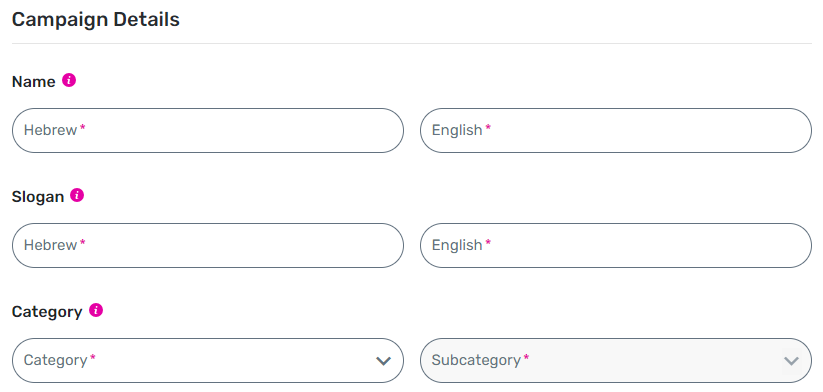Click the 'Campaign Details' heading
823x392 pixels.
click(x=96, y=20)
